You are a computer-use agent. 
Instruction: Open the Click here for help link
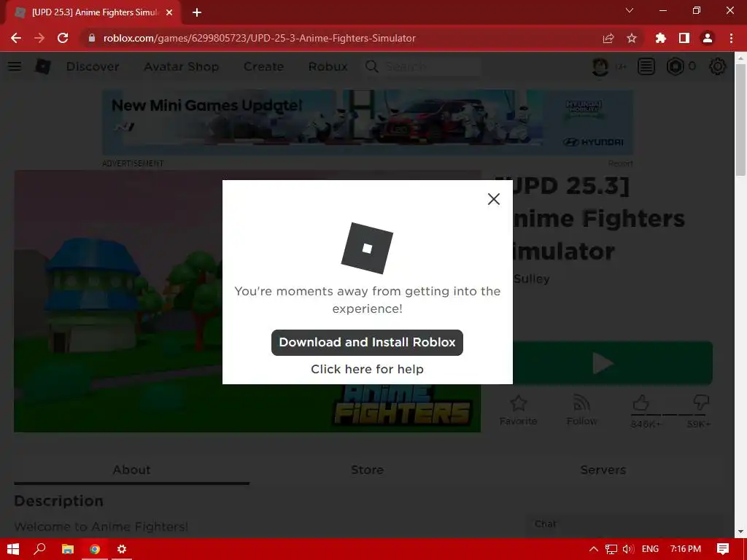coord(367,369)
